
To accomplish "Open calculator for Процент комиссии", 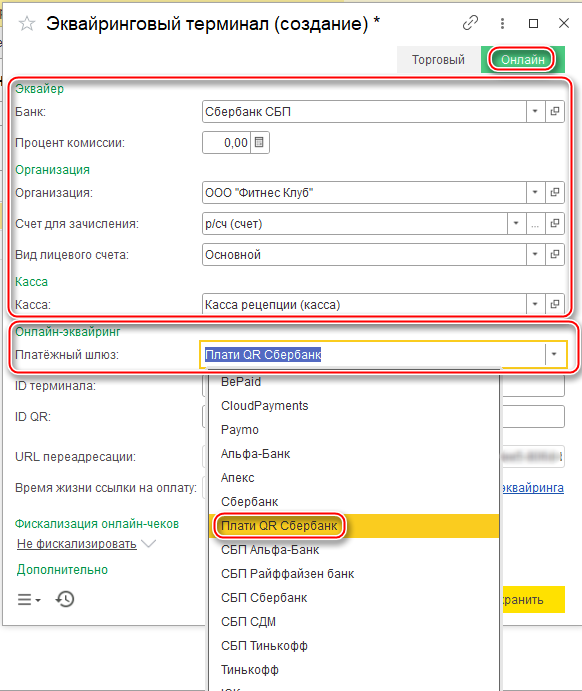I will [x=259, y=142].
